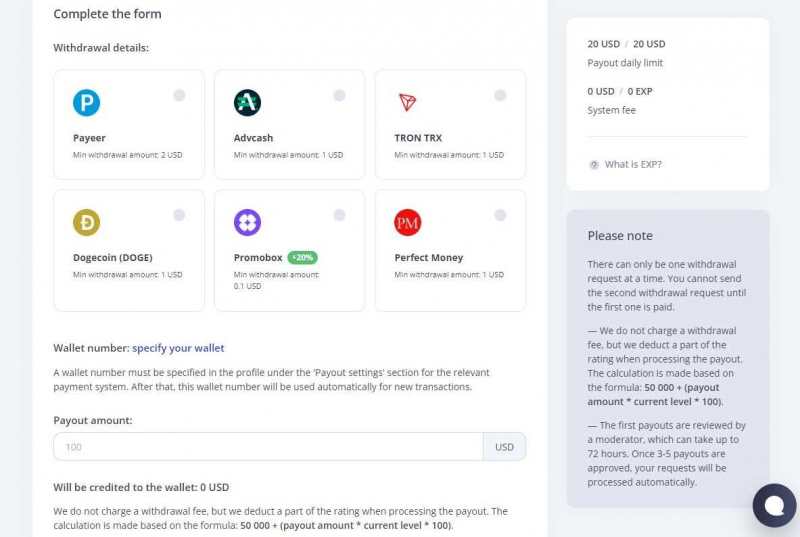Click the TRON TRX logo icon
This screenshot has height=537, width=800.
pyautogui.click(x=407, y=102)
